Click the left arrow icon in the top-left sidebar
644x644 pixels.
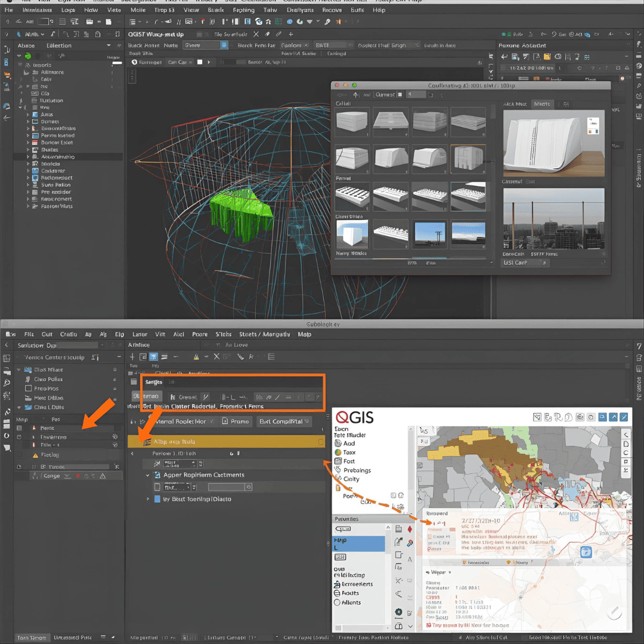[x=7, y=118]
